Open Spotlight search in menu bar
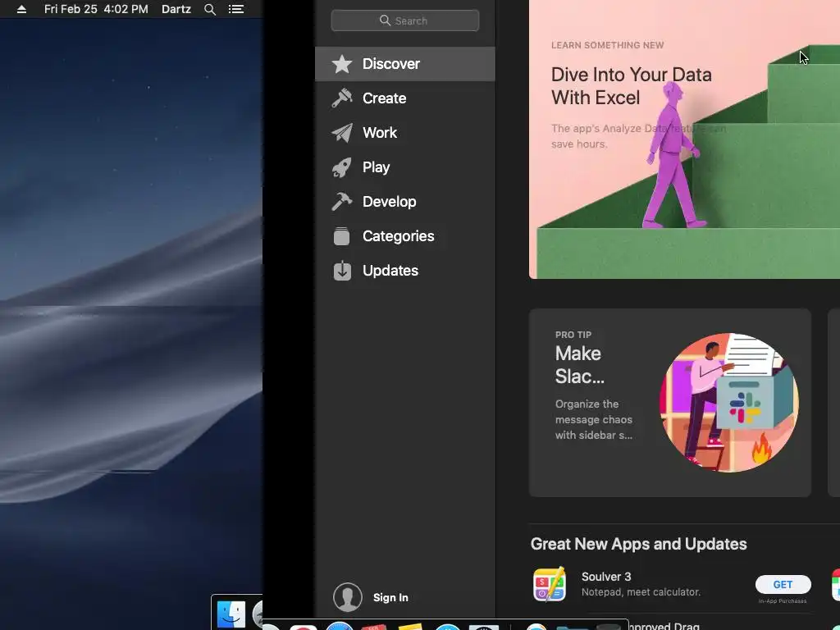The image size is (840, 630). click(x=210, y=9)
